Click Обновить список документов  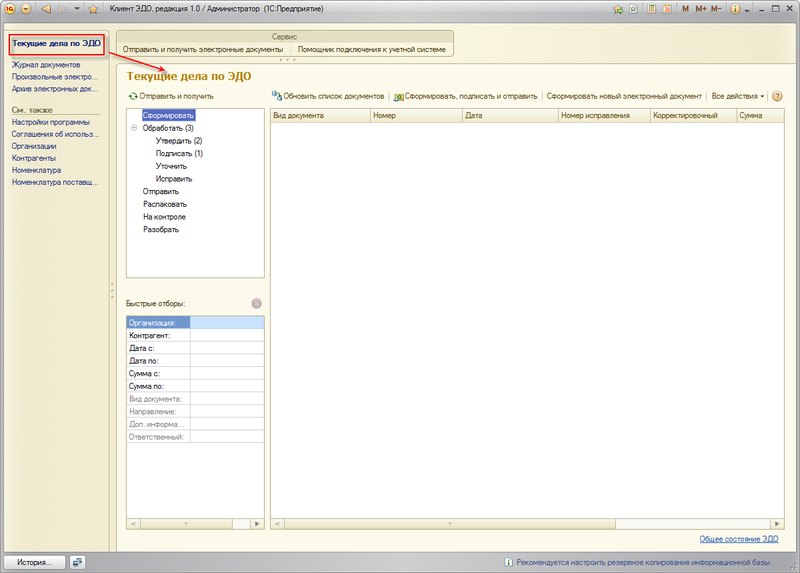point(328,96)
